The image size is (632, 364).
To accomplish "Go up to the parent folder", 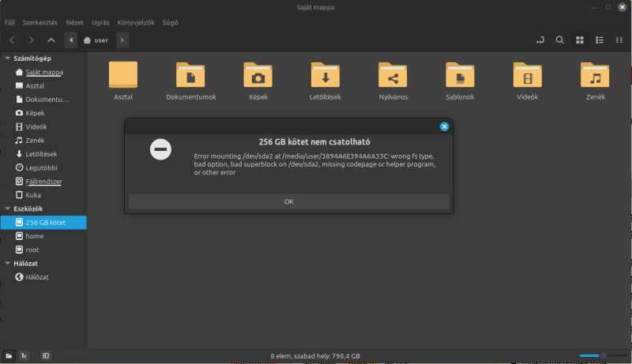I will [x=51, y=39].
